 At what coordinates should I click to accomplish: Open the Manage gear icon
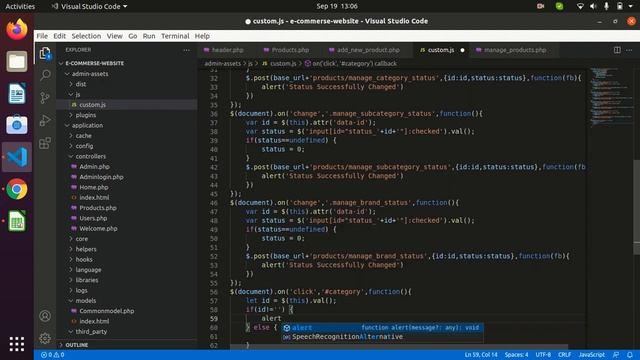[x=45, y=338]
